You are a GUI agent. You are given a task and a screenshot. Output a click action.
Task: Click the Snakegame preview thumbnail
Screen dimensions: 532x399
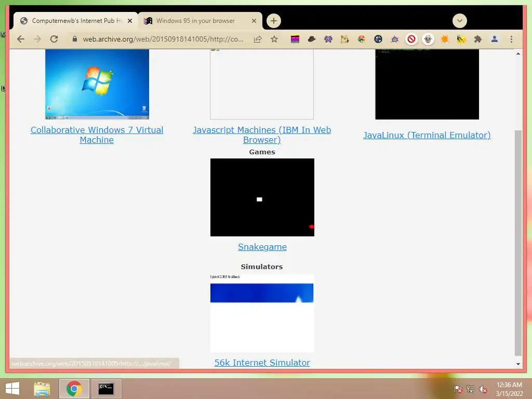pyautogui.click(x=262, y=197)
